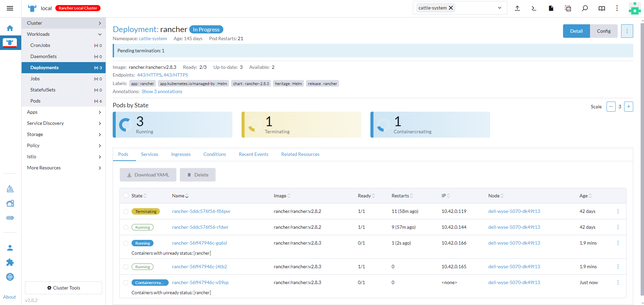Increase deployment scale with plus button

[x=628, y=107]
